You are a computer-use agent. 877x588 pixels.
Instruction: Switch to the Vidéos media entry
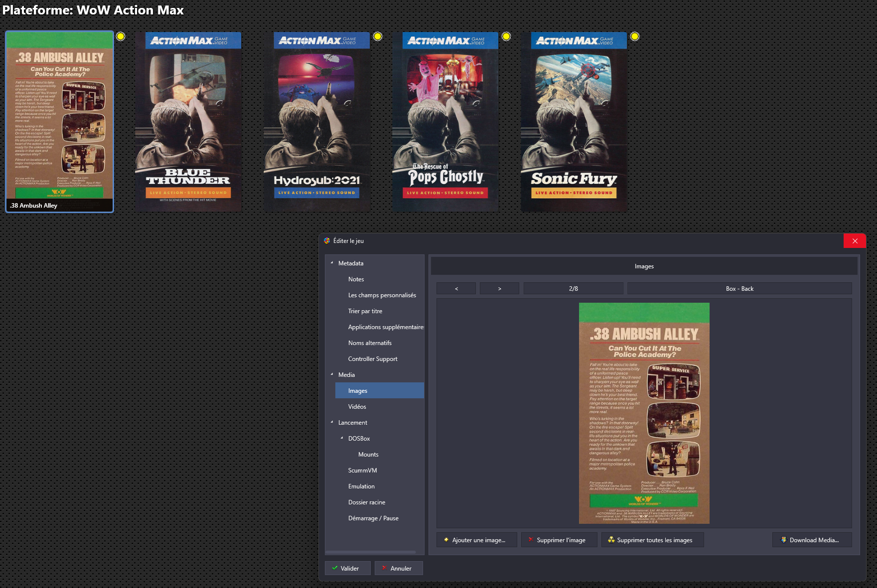[x=357, y=407]
